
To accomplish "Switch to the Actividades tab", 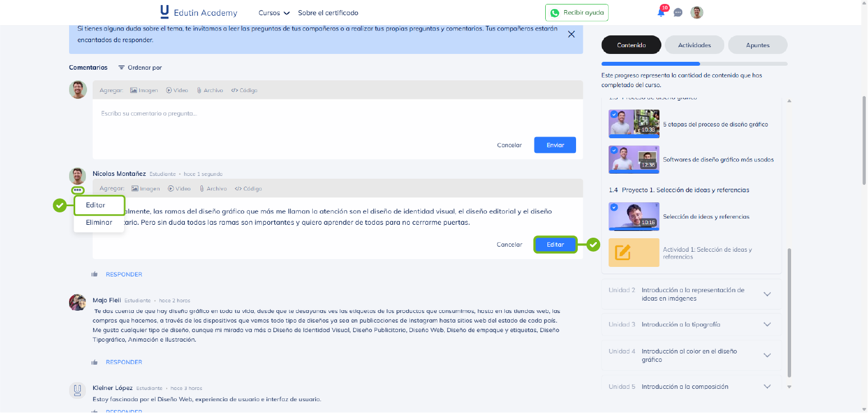I will point(694,45).
